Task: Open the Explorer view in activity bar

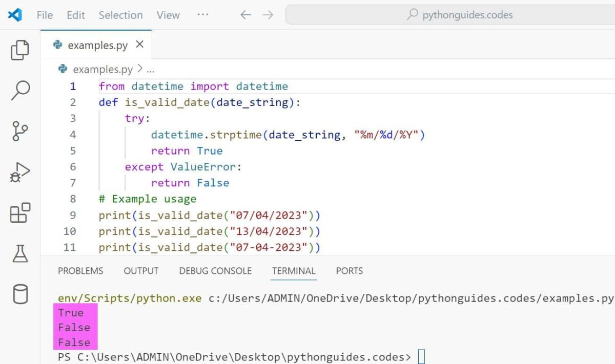Action: click(20, 50)
